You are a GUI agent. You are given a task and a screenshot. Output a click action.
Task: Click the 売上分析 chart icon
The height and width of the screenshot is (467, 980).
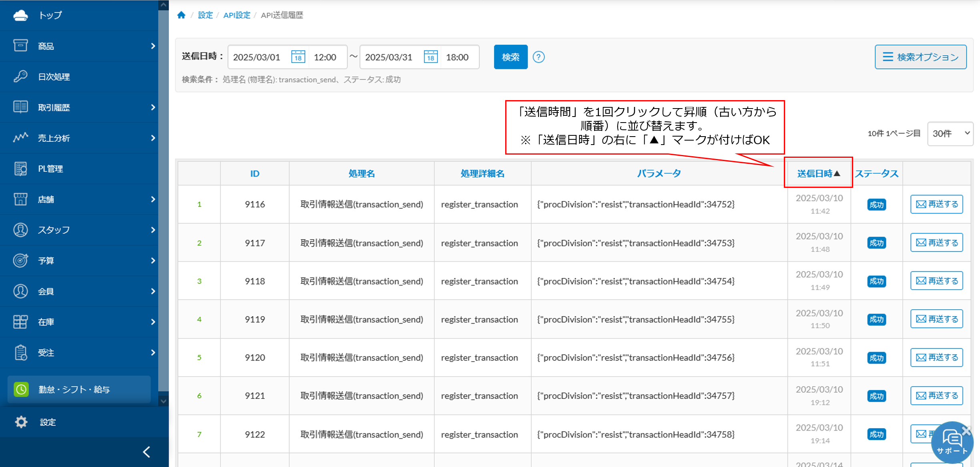coord(21,138)
